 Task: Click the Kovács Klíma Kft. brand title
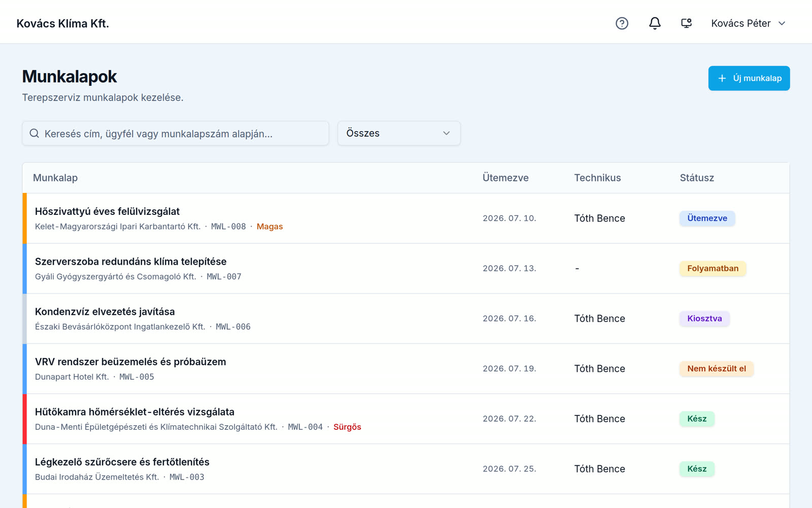(63, 23)
